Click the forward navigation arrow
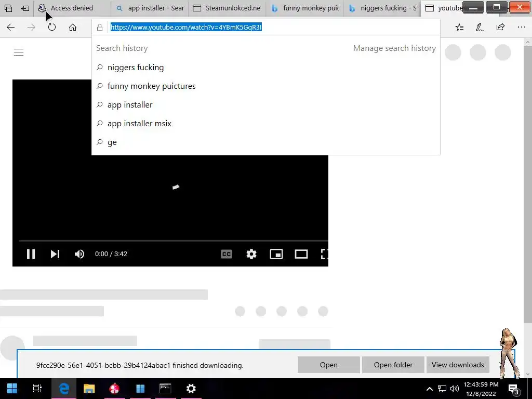This screenshot has width=532, height=399. (31, 27)
